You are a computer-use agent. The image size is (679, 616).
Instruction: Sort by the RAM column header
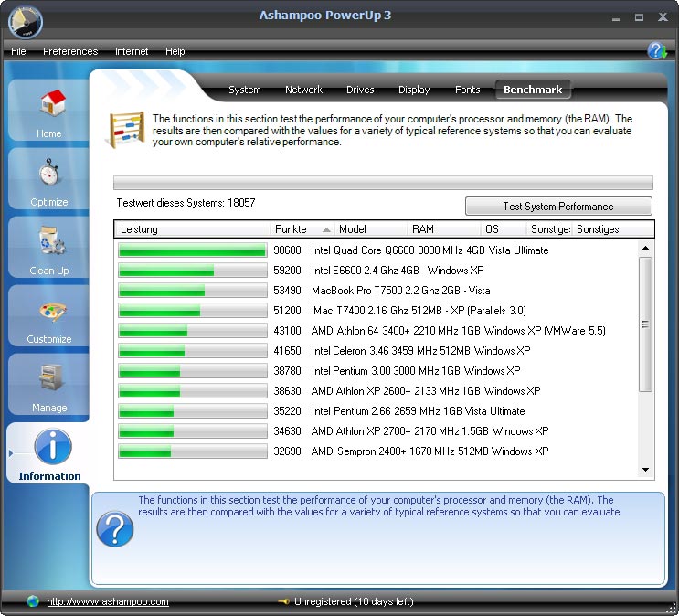[x=444, y=229]
